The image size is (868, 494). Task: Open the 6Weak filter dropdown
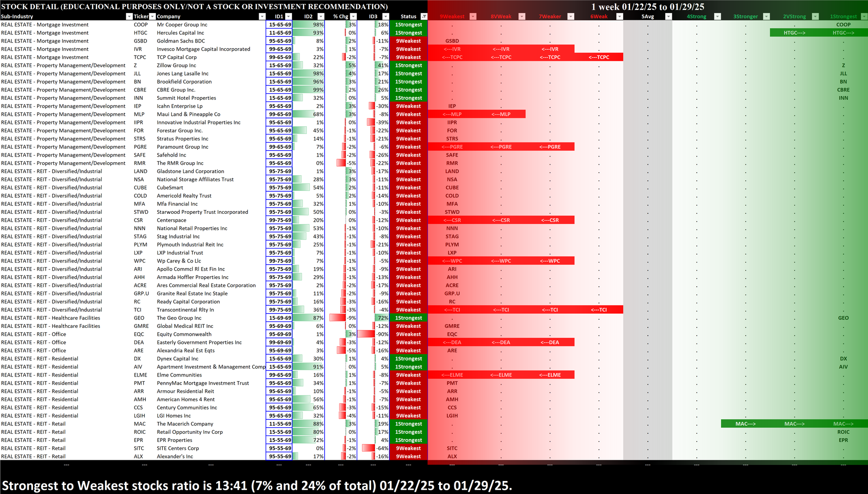(x=620, y=16)
